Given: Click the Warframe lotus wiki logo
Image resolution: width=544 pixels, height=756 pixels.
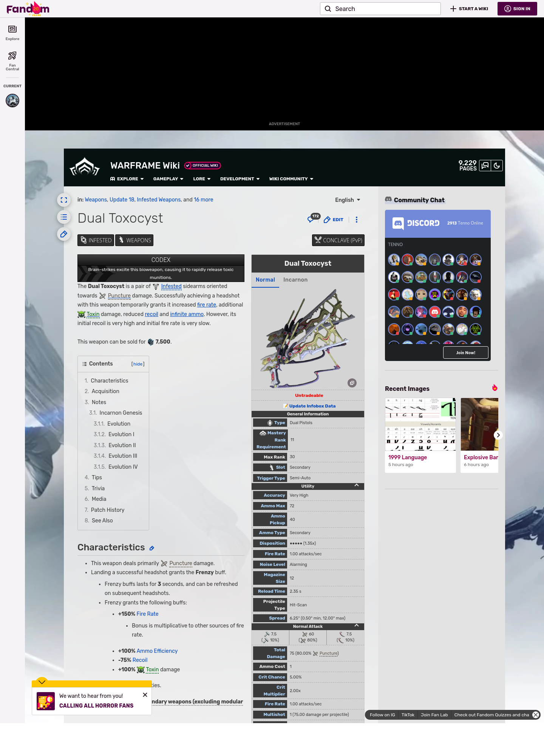Looking at the screenshot, I should tap(85, 167).
